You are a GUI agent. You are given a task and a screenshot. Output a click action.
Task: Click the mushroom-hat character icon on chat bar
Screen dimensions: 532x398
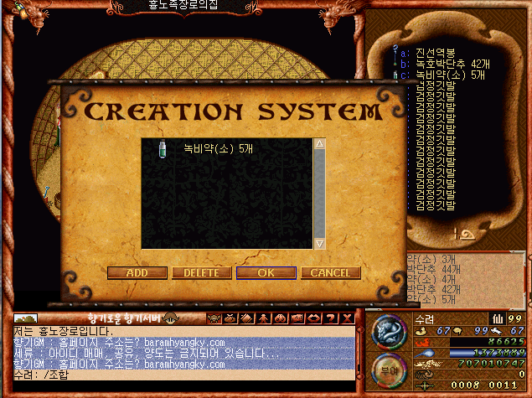point(170,318)
